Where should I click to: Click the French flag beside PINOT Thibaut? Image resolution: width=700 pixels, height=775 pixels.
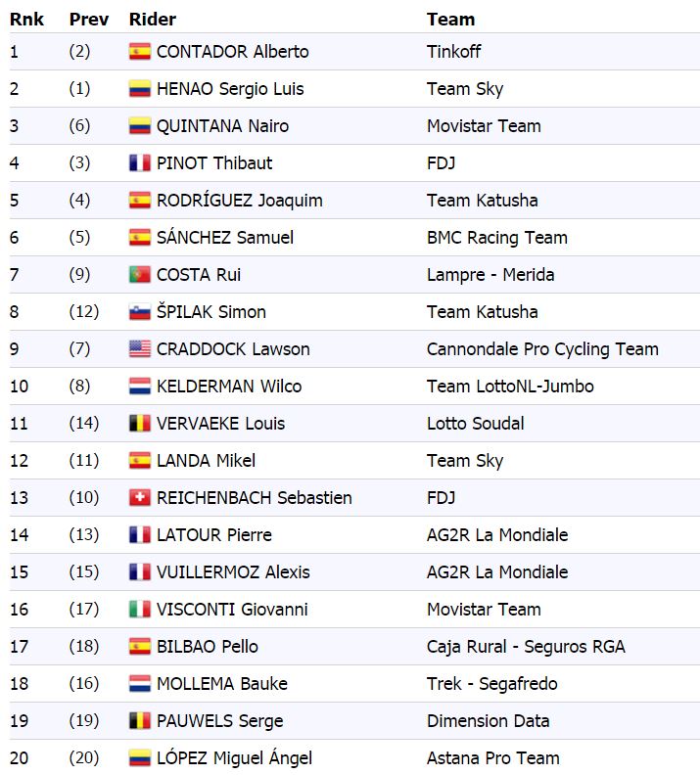pyautogui.click(x=140, y=163)
